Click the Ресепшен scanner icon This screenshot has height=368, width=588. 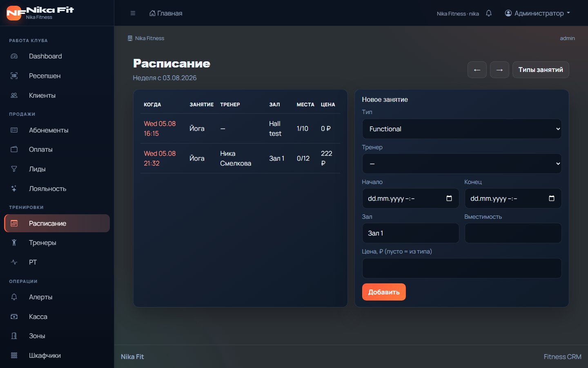point(14,76)
